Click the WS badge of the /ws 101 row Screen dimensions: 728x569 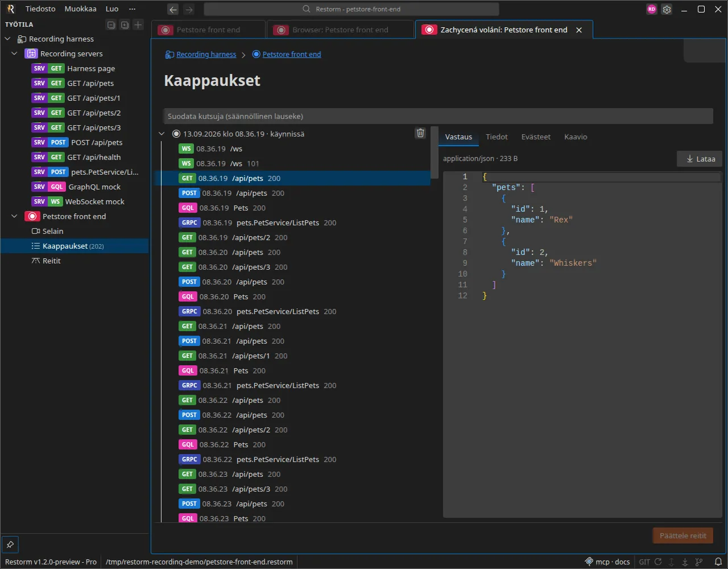pyautogui.click(x=186, y=163)
